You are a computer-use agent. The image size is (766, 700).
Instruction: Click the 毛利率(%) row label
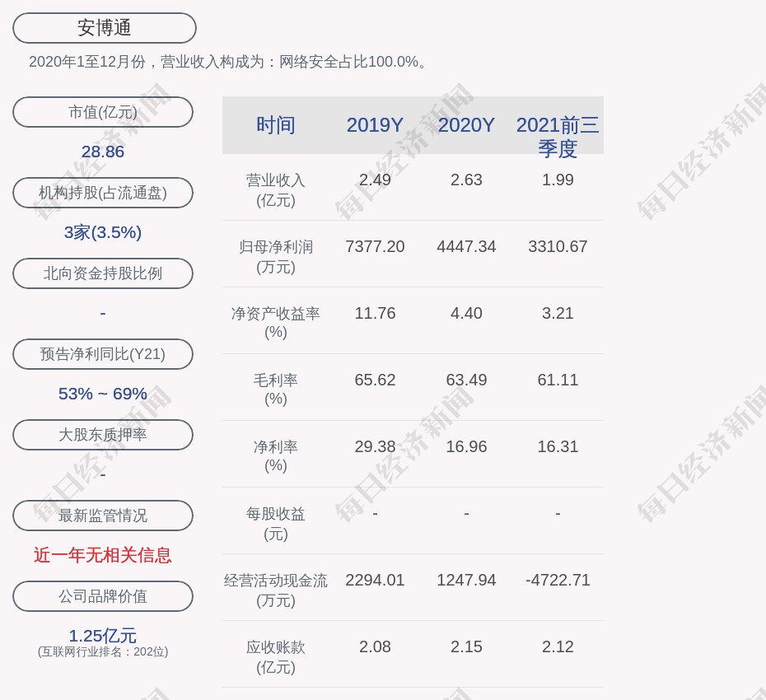tap(276, 390)
